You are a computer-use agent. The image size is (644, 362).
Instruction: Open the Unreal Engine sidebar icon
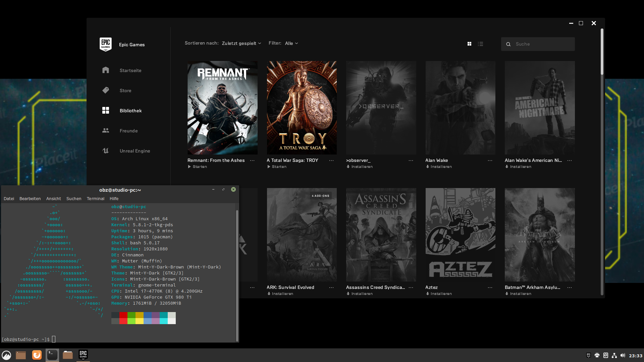pyautogui.click(x=106, y=150)
